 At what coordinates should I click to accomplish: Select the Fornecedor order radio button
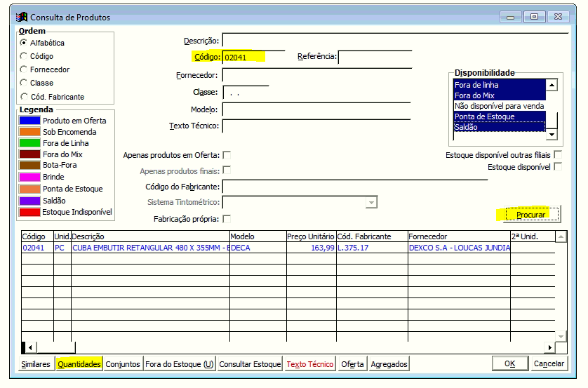pyautogui.click(x=24, y=69)
